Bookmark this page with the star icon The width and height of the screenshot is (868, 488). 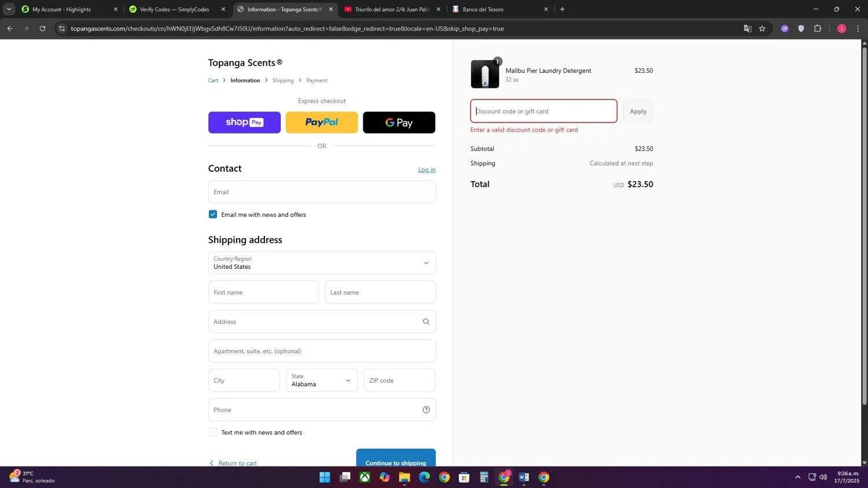(x=762, y=28)
